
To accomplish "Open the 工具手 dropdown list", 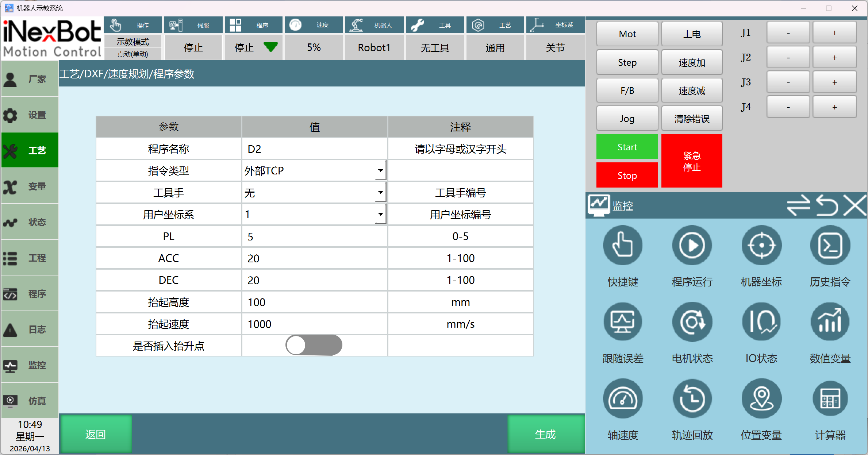I will pyautogui.click(x=380, y=192).
